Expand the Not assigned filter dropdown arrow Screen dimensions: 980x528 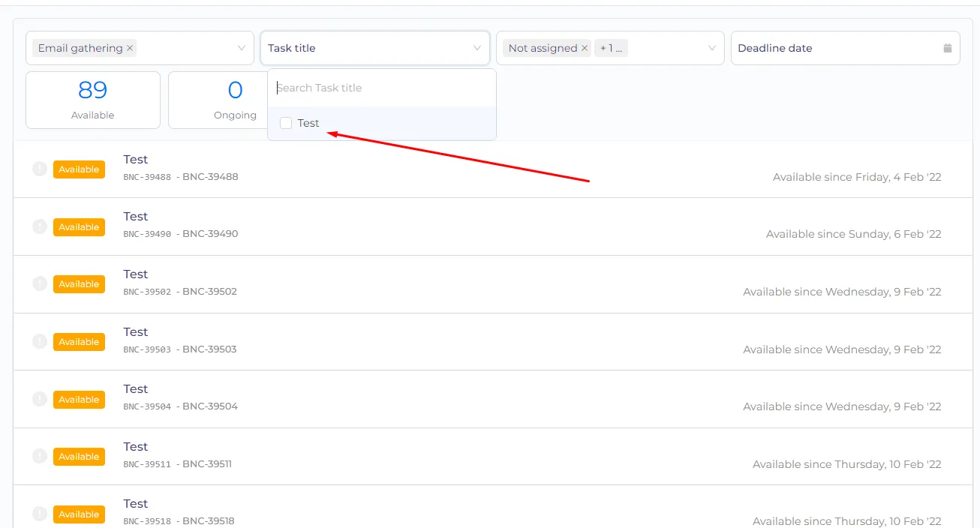(712, 48)
